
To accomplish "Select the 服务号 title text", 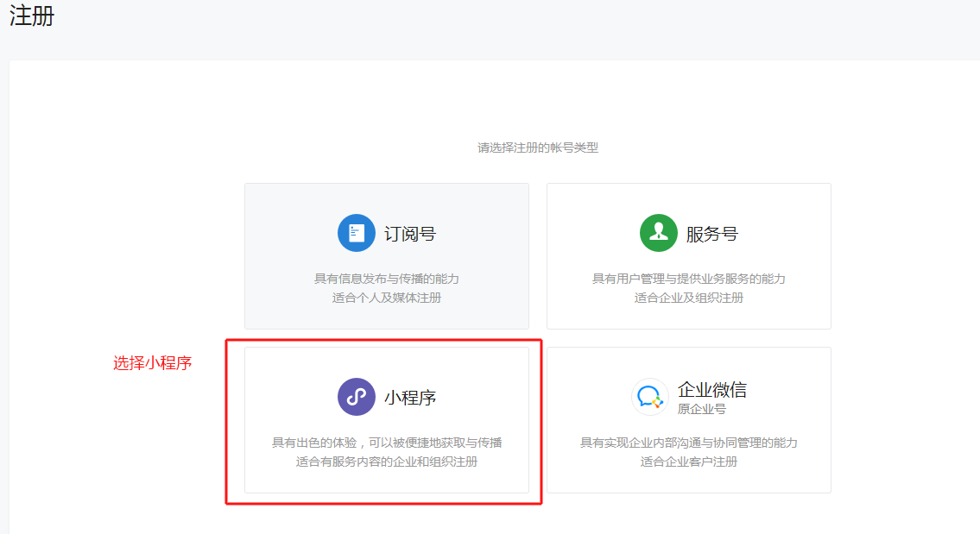I will click(x=711, y=234).
